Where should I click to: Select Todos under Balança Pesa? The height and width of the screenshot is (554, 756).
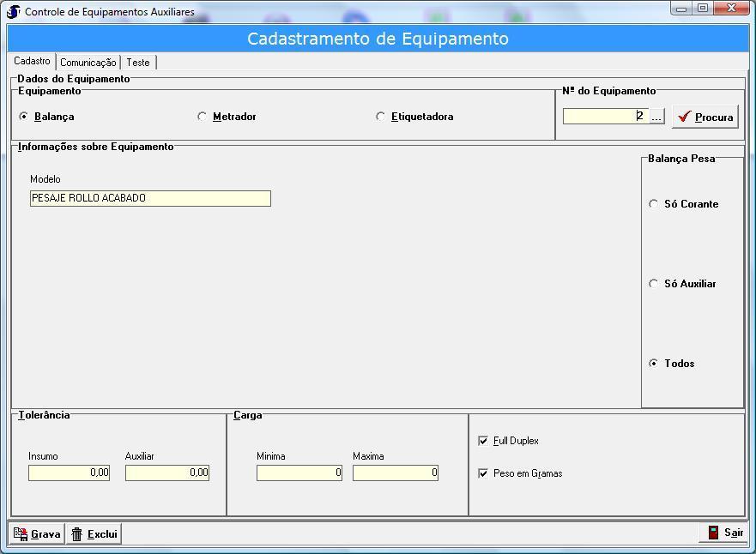click(x=654, y=364)
